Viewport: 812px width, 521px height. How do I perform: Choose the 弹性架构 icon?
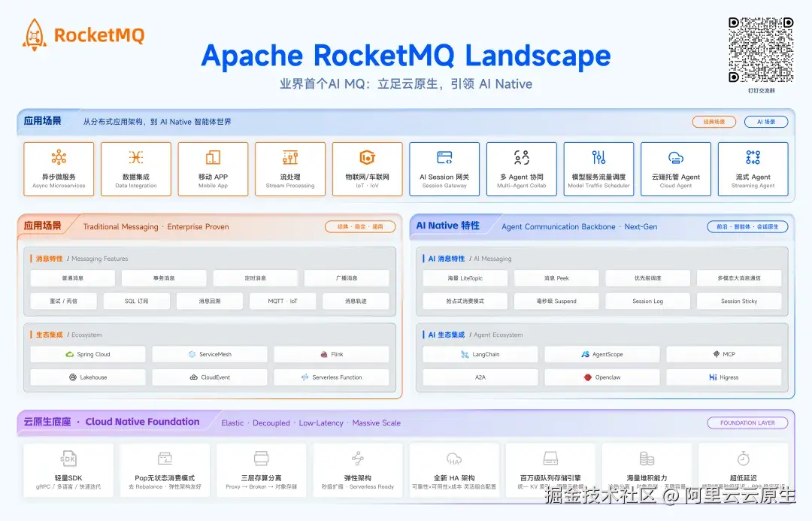[357, 459]
